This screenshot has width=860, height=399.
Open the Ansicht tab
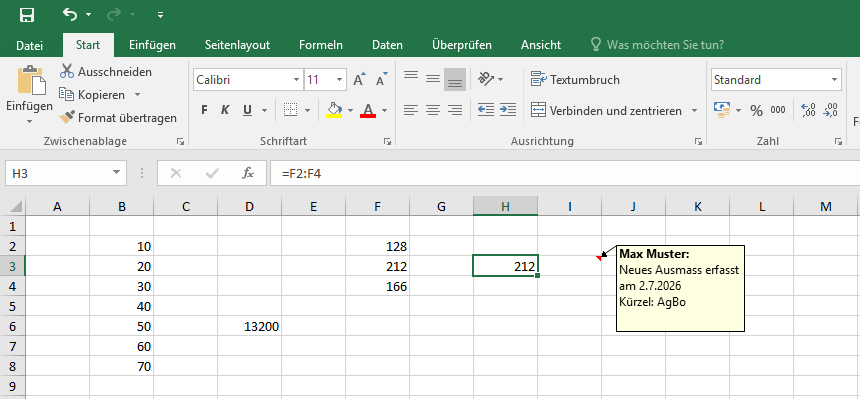pos(541,45)
